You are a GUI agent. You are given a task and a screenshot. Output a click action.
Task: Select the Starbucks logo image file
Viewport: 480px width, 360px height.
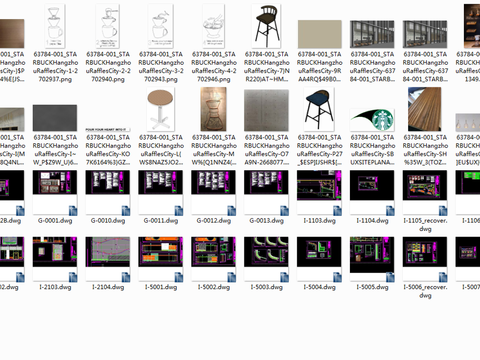(372, 120)
